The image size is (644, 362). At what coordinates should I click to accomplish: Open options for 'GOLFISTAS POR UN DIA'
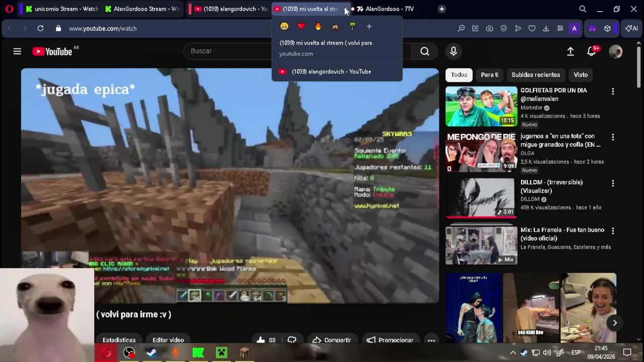(613, 92)
